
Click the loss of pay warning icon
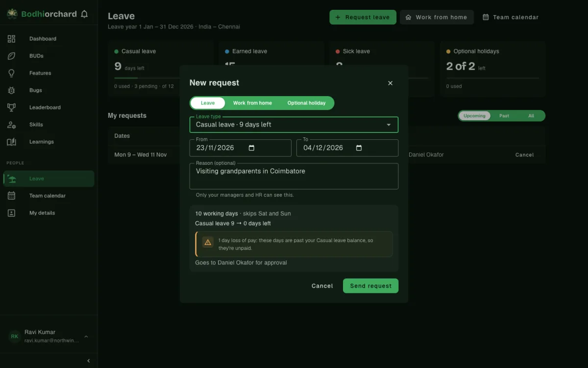[208, 242]
